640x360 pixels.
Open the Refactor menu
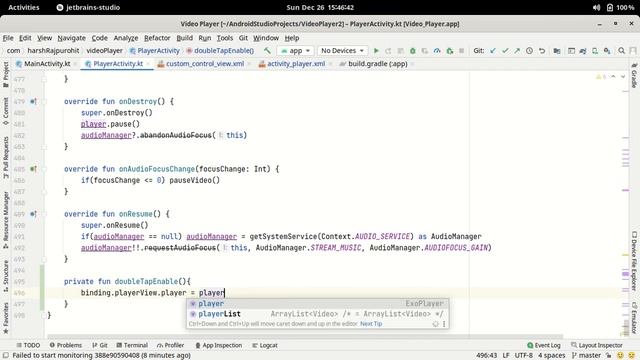157,38
